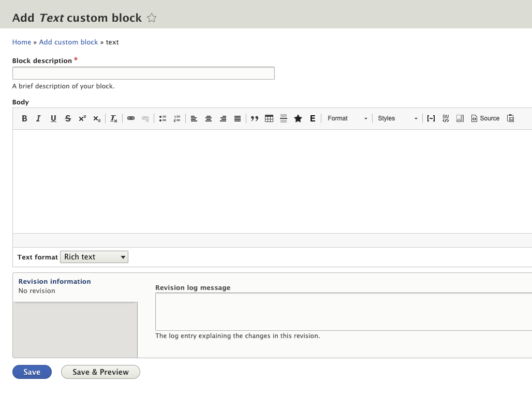Click the Block description input field
The image size is (532, 398).
tap(143, 73)
